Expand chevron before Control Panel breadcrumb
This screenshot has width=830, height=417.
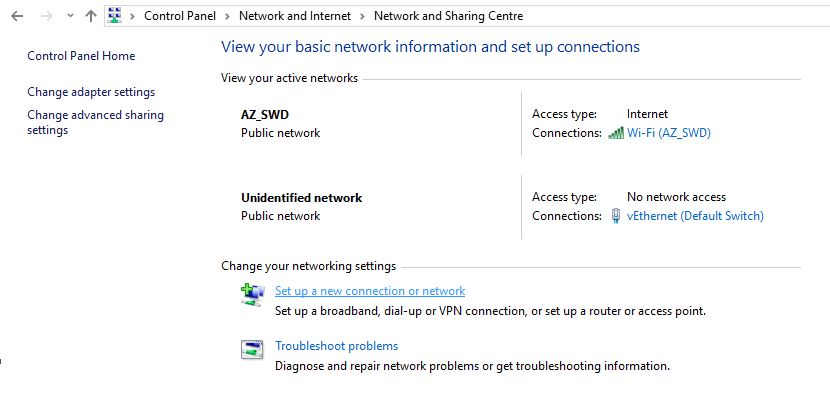132,16
